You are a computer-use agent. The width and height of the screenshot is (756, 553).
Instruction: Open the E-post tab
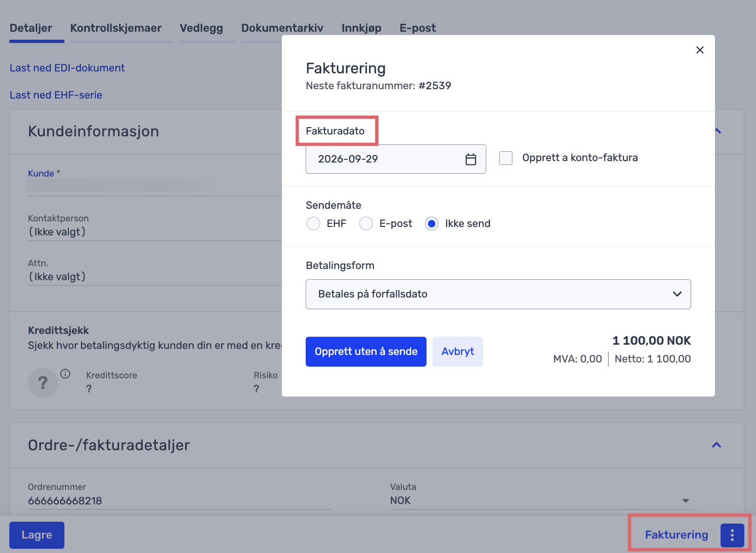(417, 28)
